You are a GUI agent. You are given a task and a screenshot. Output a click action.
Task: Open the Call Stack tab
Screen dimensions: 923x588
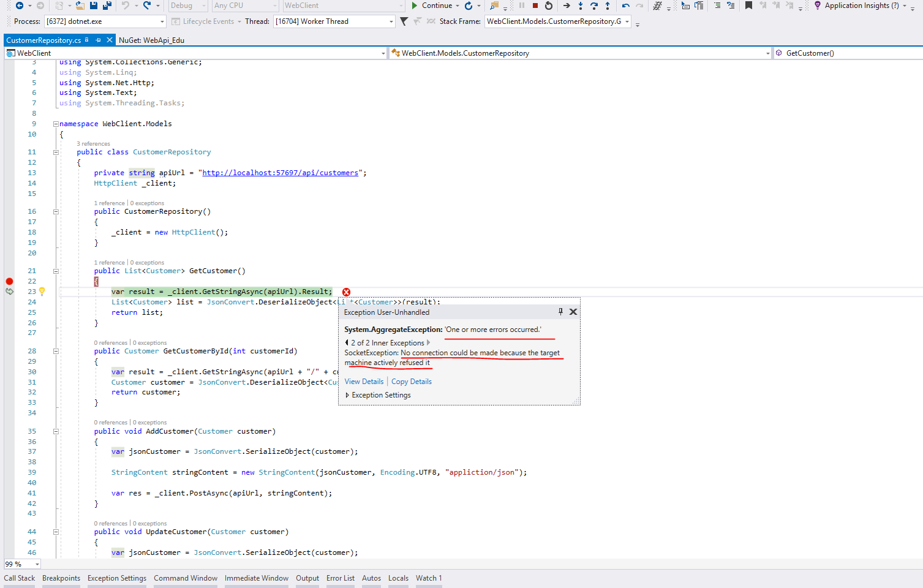pos(20,578)
